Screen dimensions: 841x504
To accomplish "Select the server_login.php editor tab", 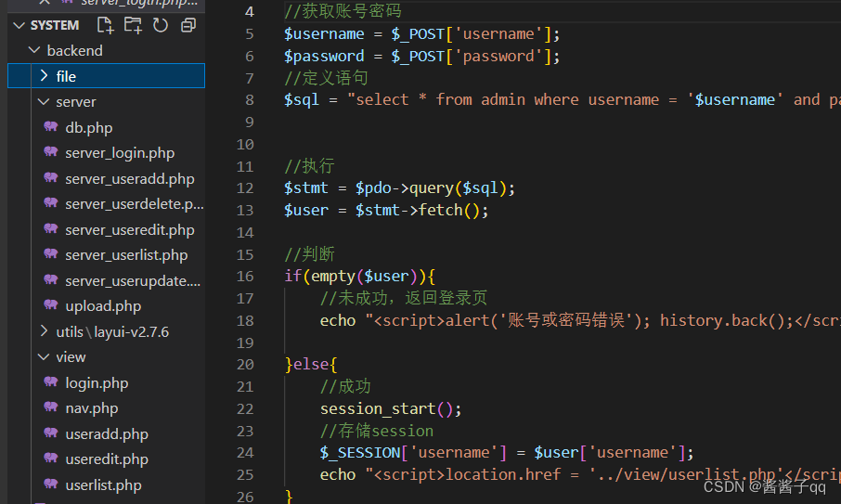I will (138, 3).
